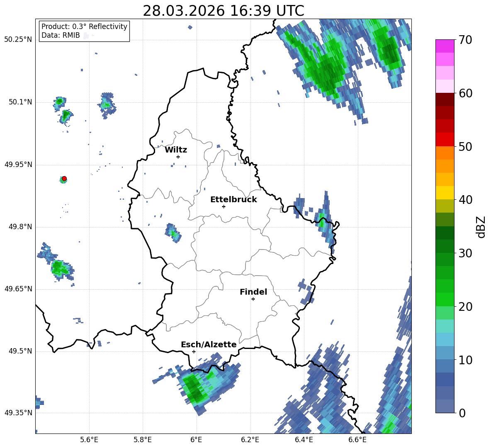Click the magenta swatch atop the colorbar

point(445,46)
